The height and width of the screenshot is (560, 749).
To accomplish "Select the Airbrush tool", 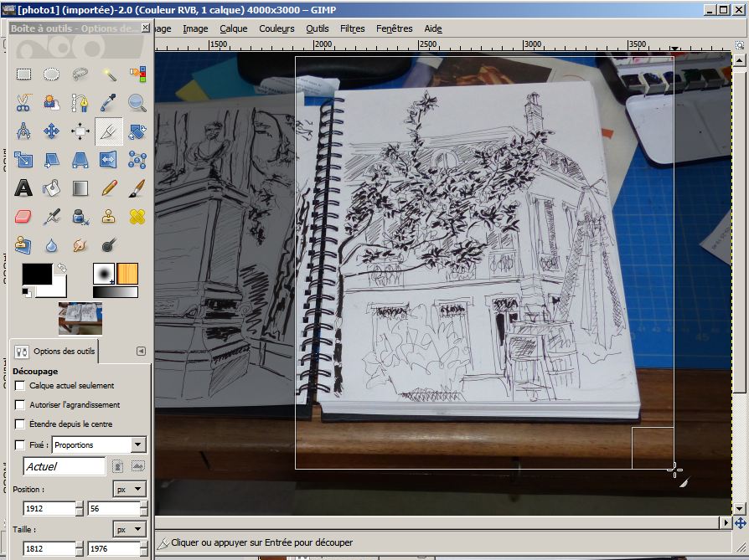I will pos(52,217).
